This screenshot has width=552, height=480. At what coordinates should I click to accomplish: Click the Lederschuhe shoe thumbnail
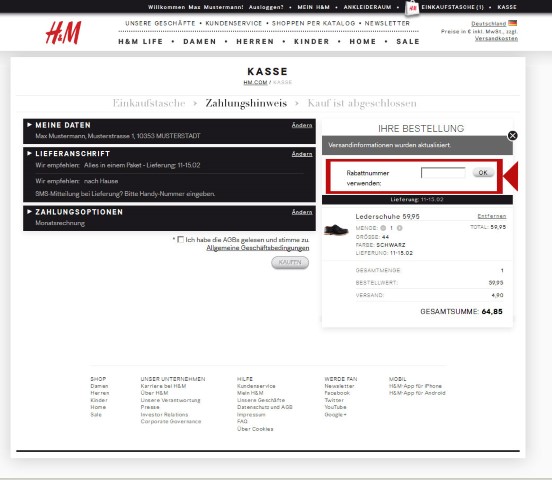(x=336, y=230)
